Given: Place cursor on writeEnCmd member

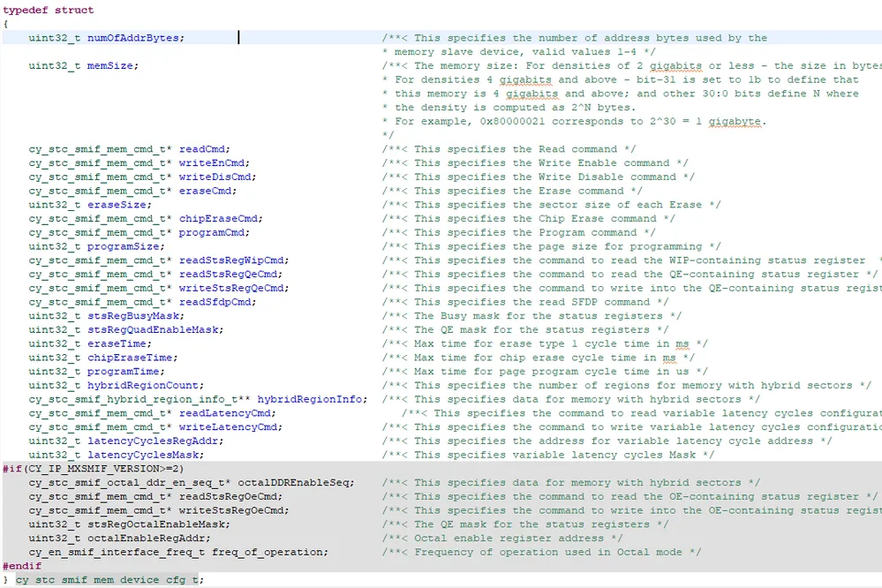Looking at the screenshot, I should [212, 163].
